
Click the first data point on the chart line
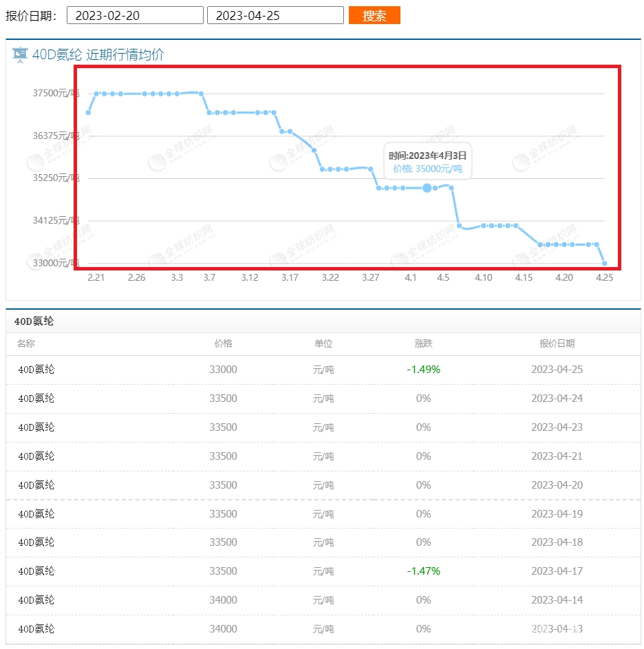coord(88,112)
